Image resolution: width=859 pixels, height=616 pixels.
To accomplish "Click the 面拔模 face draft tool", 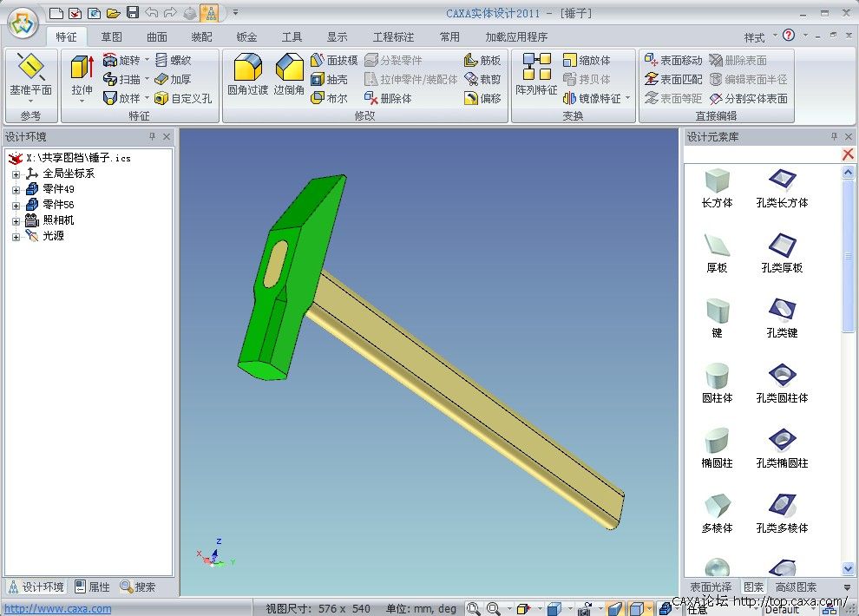I will (334, 60).
